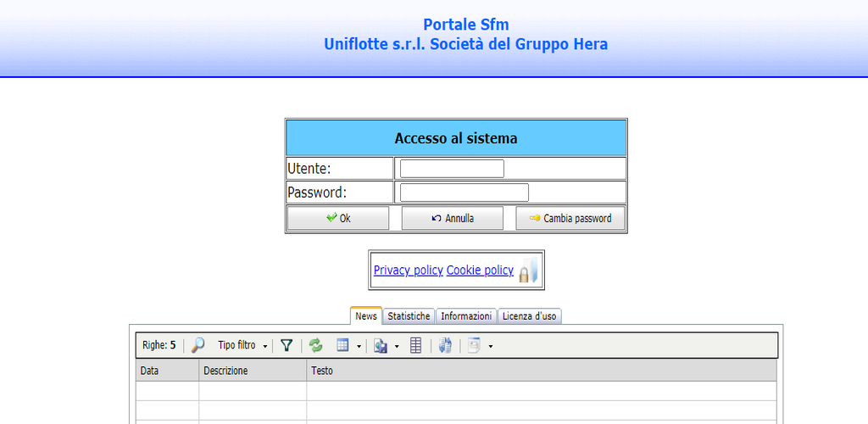
Task: Open the Tipo filtro dropdown
Action: point(242,345)
